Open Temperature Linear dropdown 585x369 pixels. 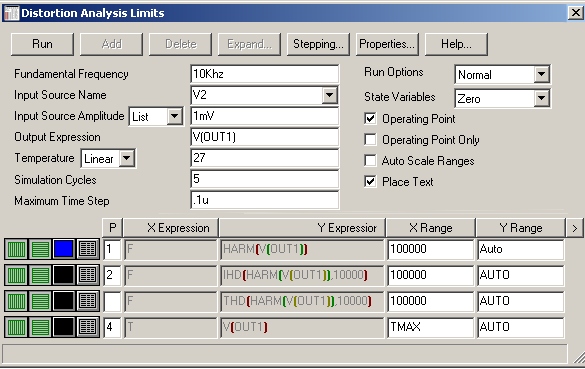click(x=127, y=158)
